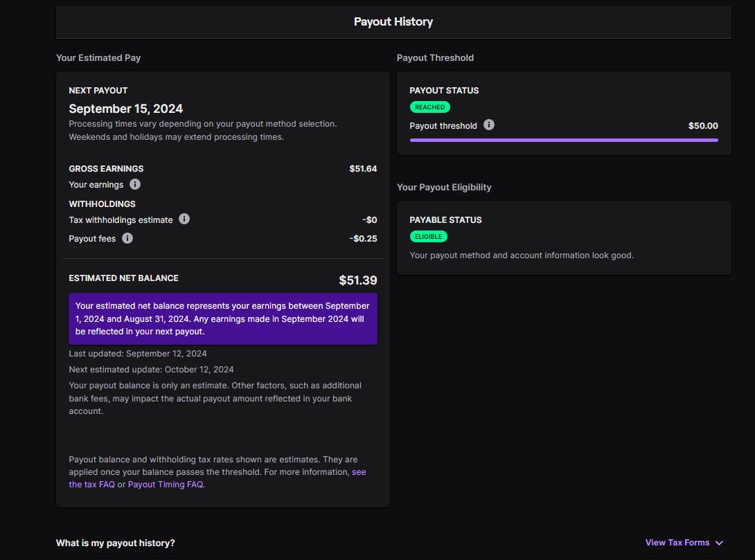Image resolution: width=755 pixels, height=560 pixels.
Task: Select the payout threshold amount $50.00
Action: (703, 125)
